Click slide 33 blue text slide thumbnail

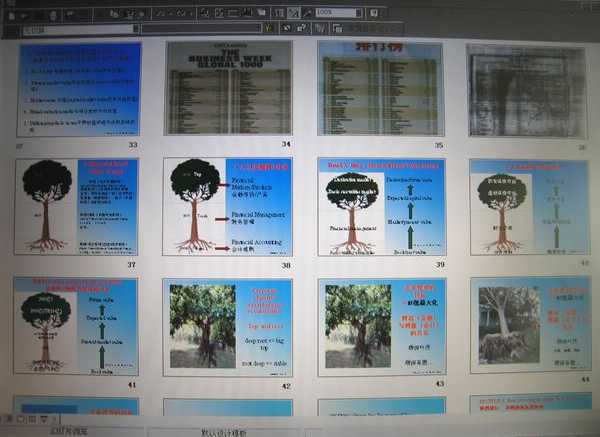(78, 88)
